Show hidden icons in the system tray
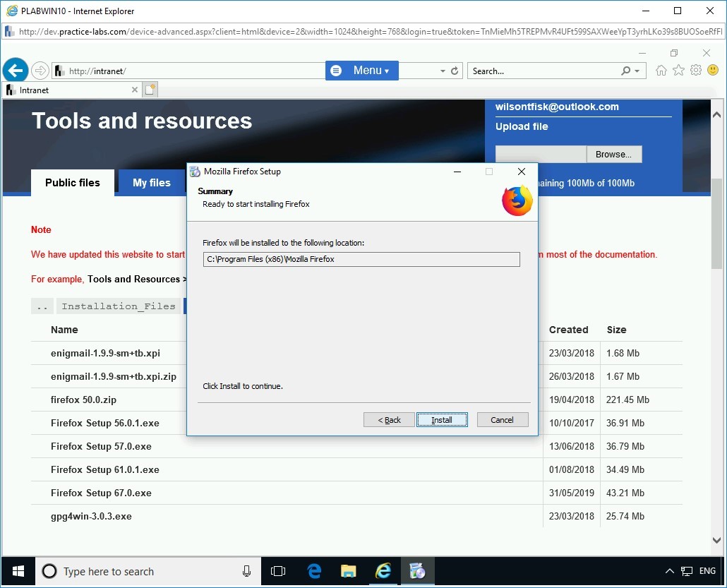Image resolution: width=727 pixels, height=588 pixels. point(669,571)
